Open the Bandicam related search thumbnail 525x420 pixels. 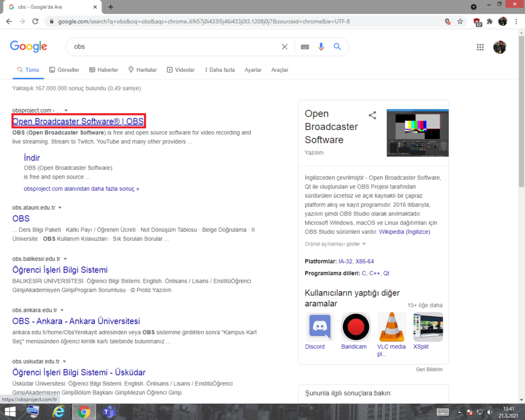tap(356, 327)
